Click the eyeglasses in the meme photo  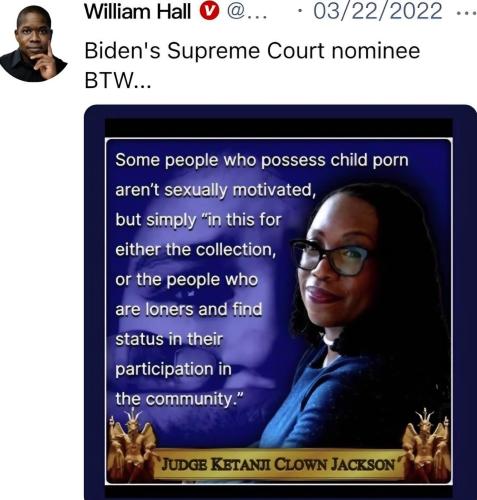[330, 257]
